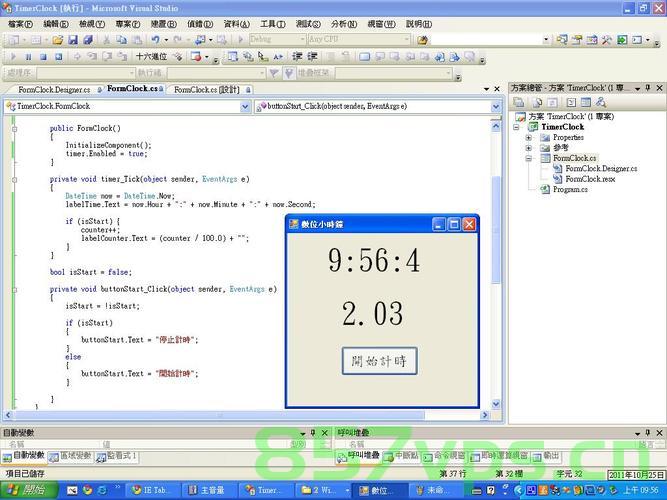Open the 偵錯(D) menu
Viewport: 667px width, 500px height.
click(200, 24)
